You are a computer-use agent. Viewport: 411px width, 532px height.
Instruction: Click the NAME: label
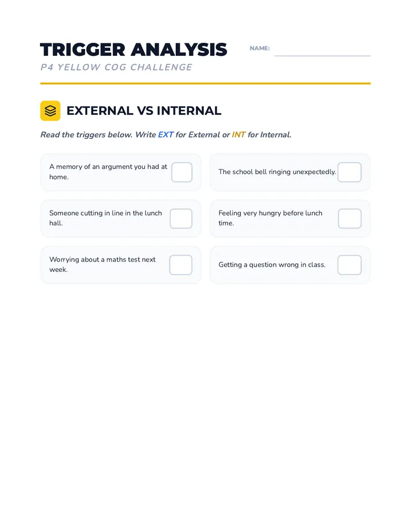coord(260,48)
